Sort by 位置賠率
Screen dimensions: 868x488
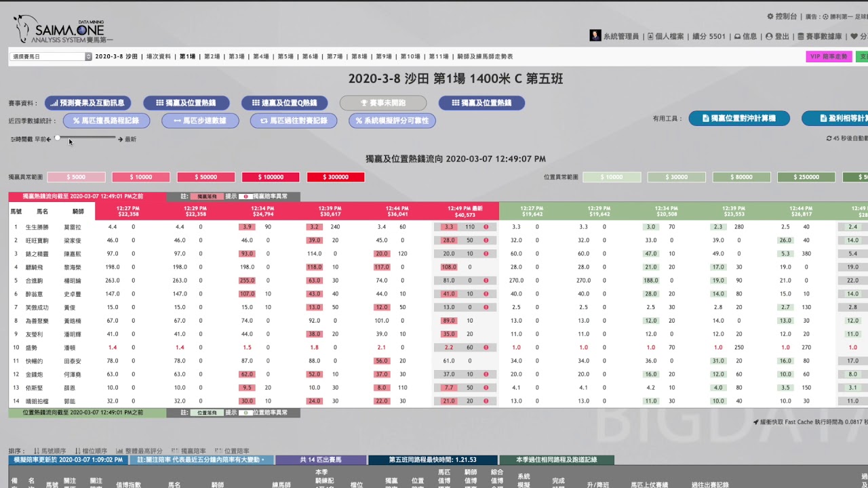(x=232, y=451)
